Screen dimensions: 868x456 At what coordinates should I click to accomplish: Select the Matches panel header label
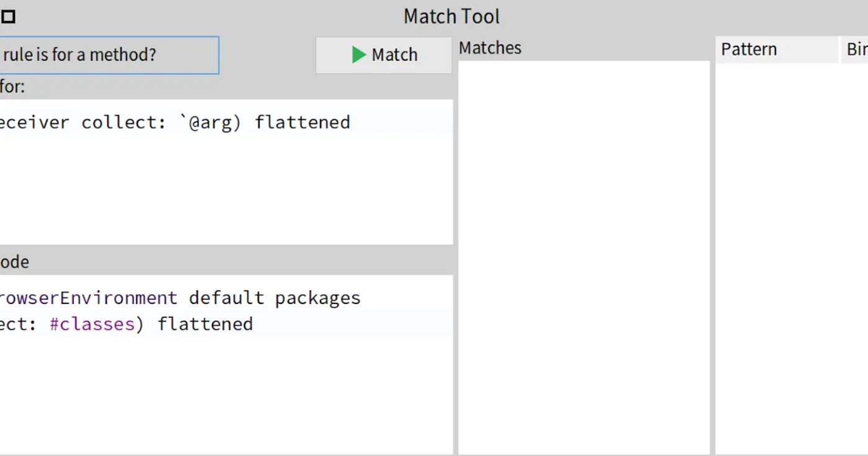pyautogui.click(x=490, y=48)
